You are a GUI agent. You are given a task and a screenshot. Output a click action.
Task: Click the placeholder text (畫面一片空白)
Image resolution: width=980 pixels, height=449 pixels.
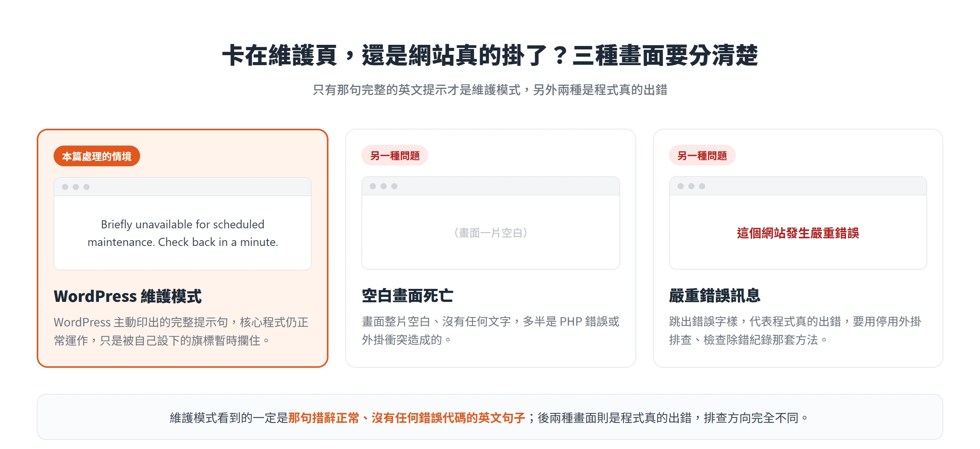click(491, 233)
